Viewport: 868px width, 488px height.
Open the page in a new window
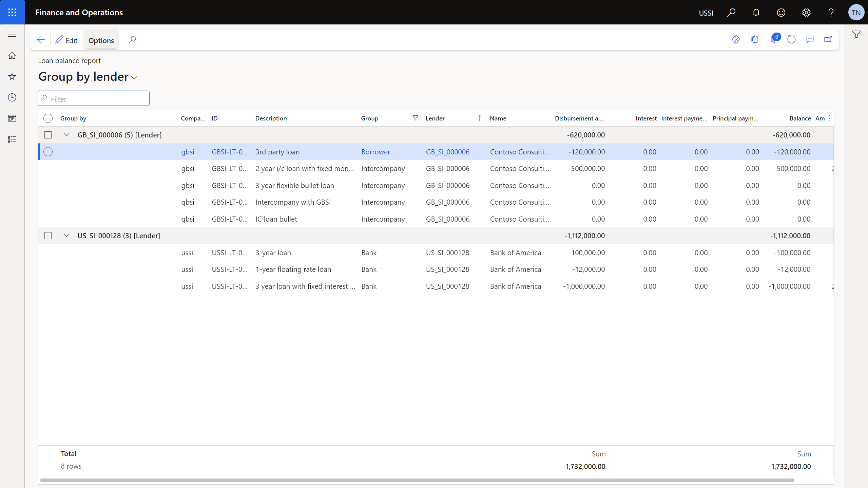coord(828,39)
